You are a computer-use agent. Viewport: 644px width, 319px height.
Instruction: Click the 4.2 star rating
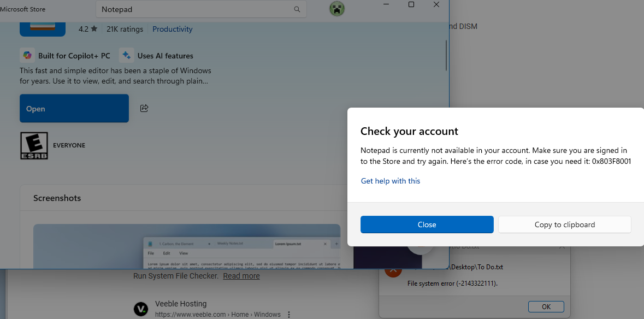(88, 29)
